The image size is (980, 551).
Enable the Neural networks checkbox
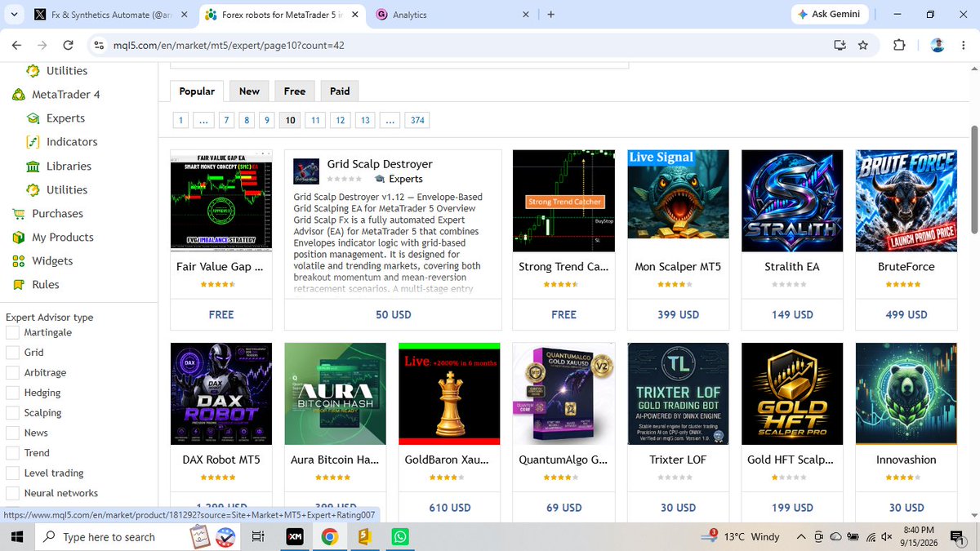(x=12, y=493)
